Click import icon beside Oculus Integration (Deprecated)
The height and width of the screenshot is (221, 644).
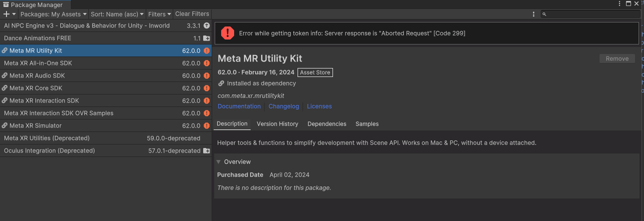tap(207, 150)
